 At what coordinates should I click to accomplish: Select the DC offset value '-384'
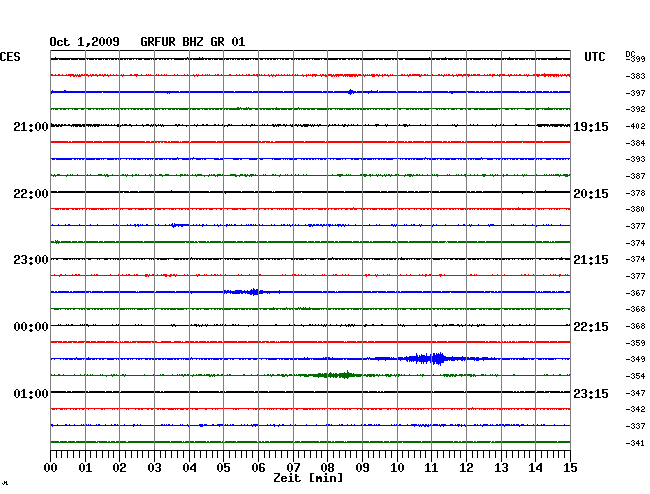(635, 143)
